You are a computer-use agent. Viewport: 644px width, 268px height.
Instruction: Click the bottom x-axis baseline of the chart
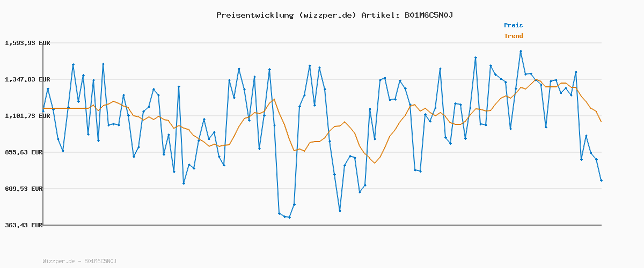pos(322,225)
